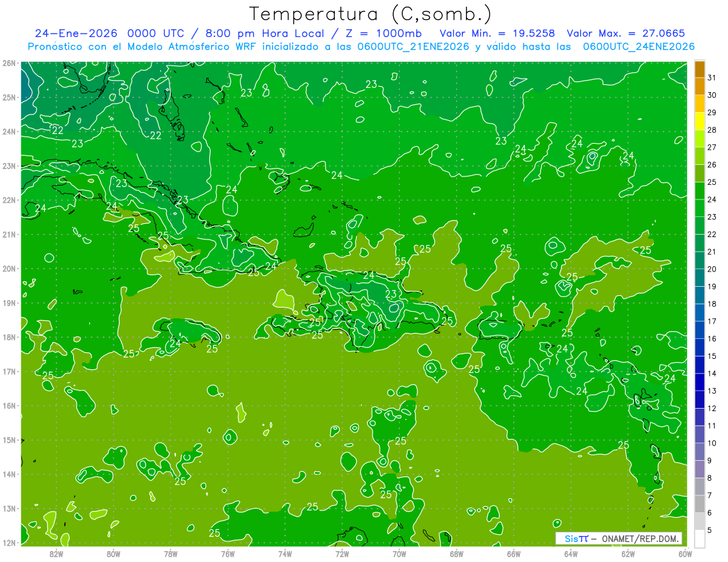Screen dimensions: 728x562
Task: Click the 74W longitude axis label
Action: click(x=285, y=554)
